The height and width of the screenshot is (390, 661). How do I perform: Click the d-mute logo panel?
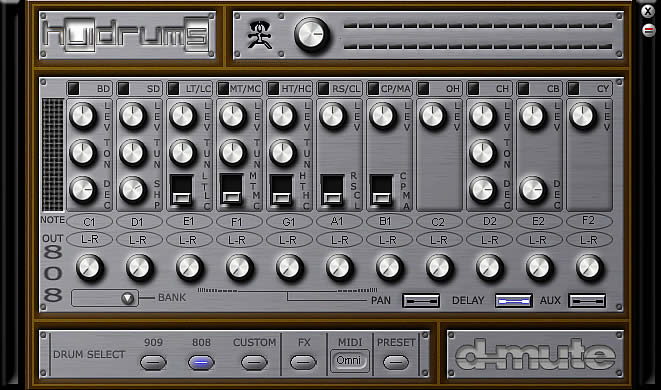(x=535, y=355)
